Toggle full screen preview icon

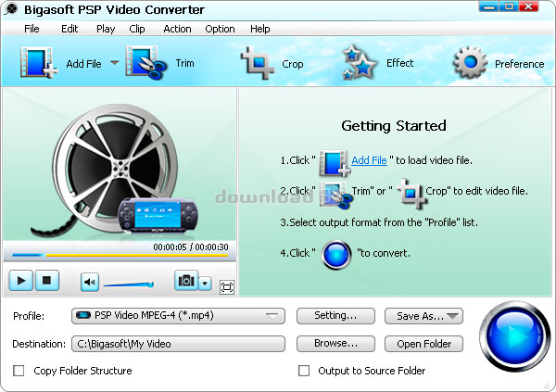(227, 287)
